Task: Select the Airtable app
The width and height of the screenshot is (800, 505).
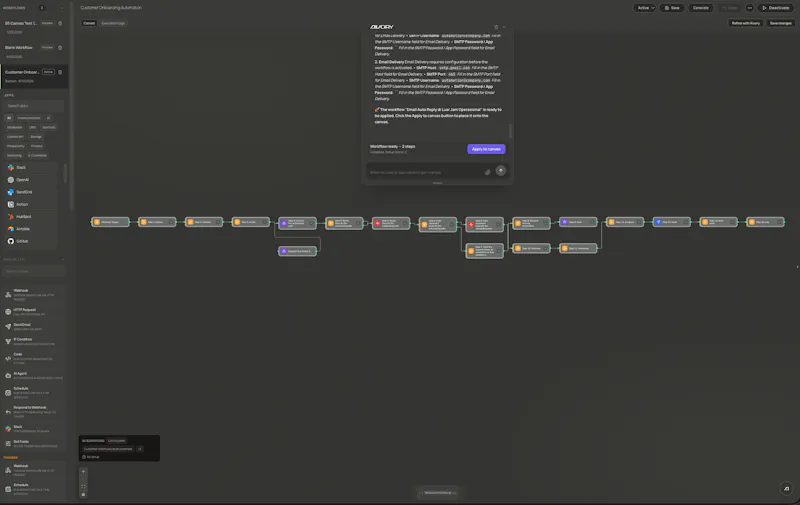Action: pos(31,229)
